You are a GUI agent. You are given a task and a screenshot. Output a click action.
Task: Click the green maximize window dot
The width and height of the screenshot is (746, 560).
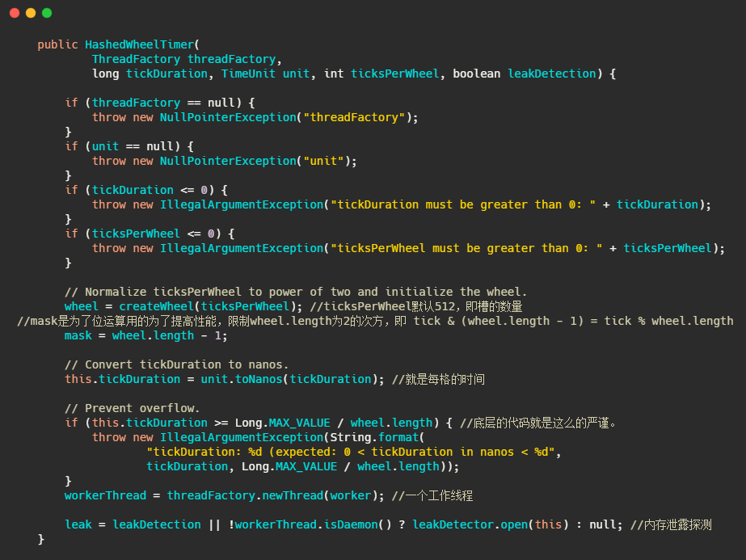point(47,13)
